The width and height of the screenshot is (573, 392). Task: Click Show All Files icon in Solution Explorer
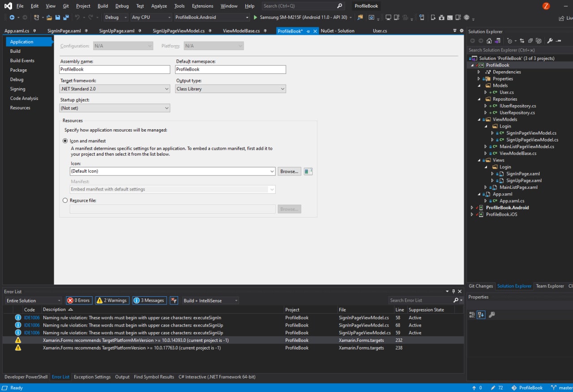[x=539, y=41]
